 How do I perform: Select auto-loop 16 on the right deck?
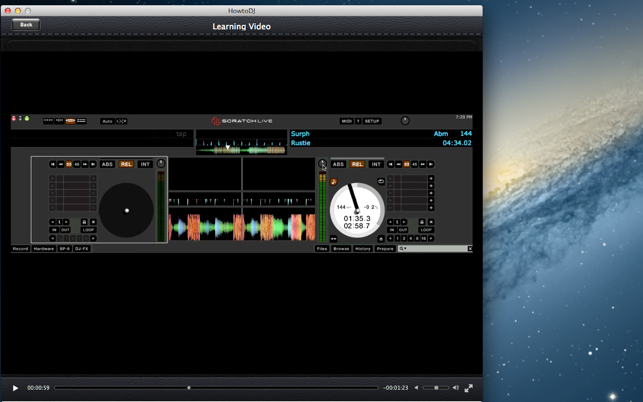424,238
